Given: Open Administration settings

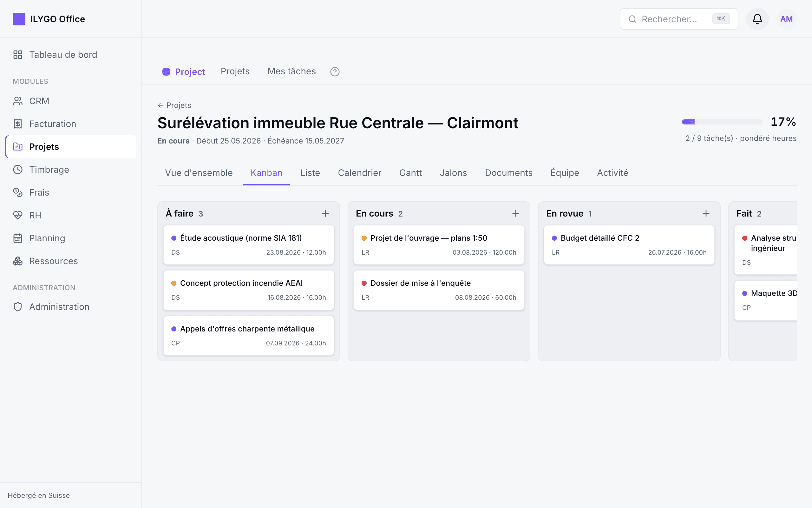Looking at the screenshot, I should [71, 307].
